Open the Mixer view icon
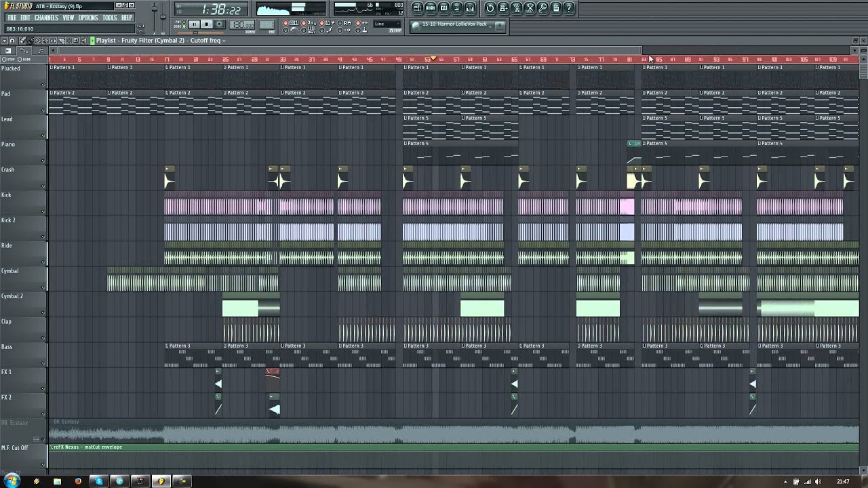The height and width of the screenshot is (488, 868). (x=469, y=8)
